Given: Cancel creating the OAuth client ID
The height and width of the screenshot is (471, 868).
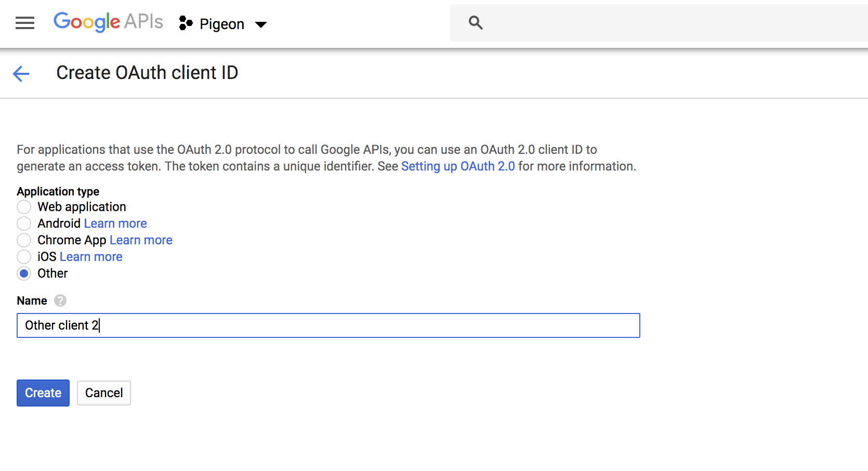Looking at the screenshot, I should click(x=103, y=392).
